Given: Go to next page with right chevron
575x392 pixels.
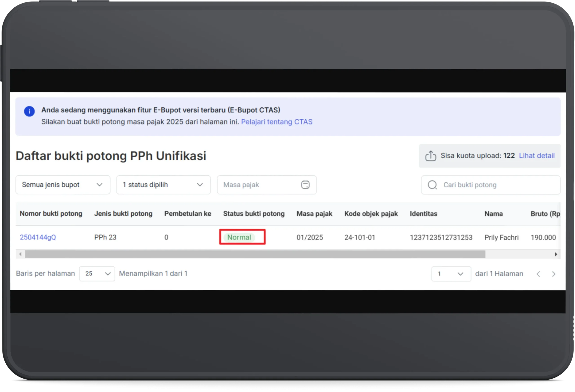Looking at the screenshot, I should (554, 274).
